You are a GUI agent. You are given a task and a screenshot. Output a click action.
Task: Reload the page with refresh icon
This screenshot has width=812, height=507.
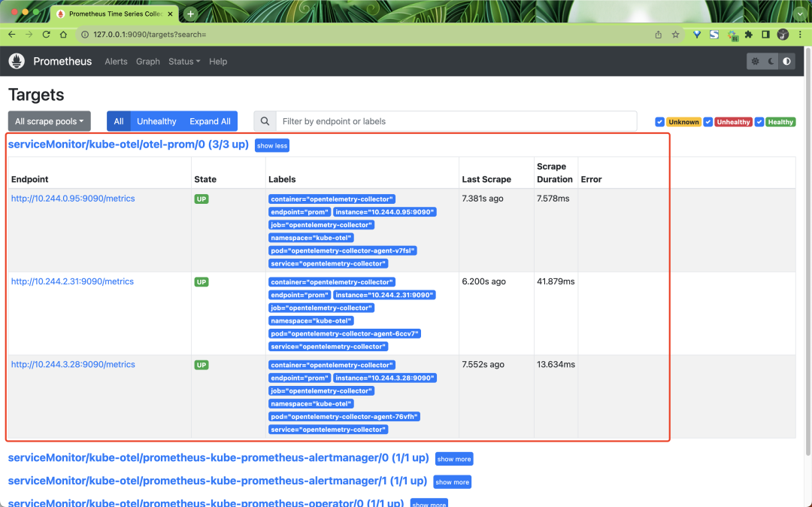(x=46, y=35)
